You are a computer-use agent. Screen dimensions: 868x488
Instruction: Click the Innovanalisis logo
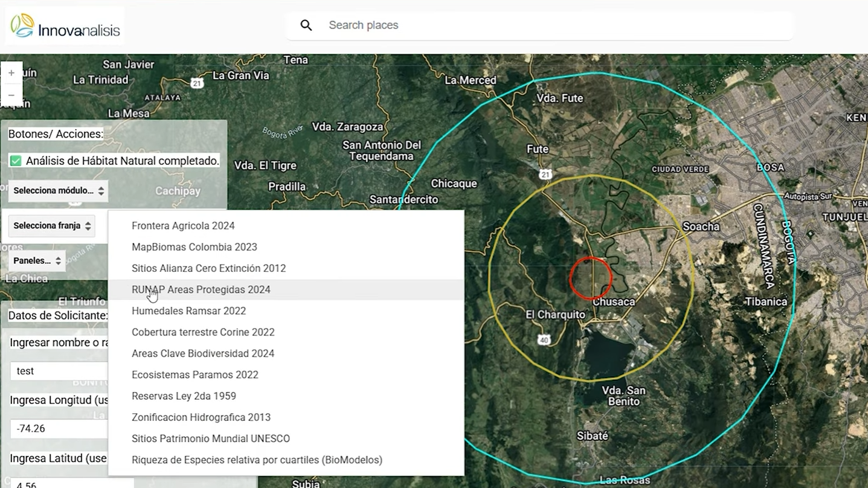pos(65,25)
